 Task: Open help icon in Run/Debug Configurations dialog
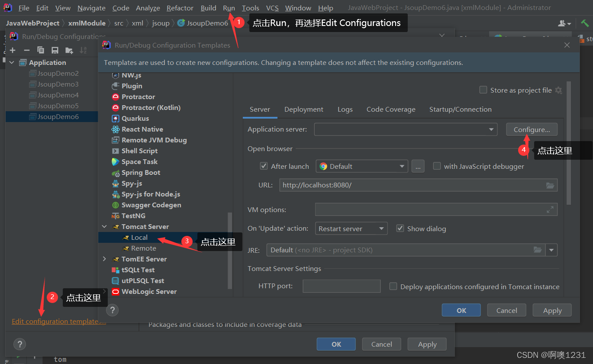point(19,345)
